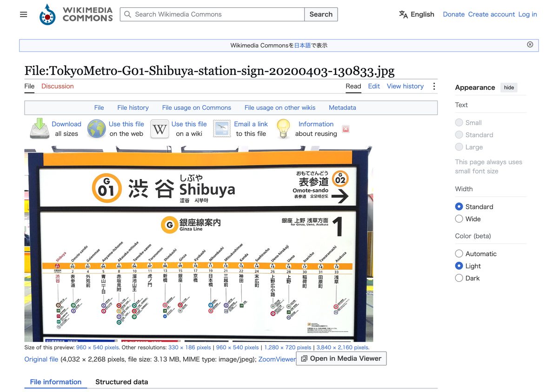Click the Search button
The height and width of the screenshot is (392, 558).
(x=321, y=14)
